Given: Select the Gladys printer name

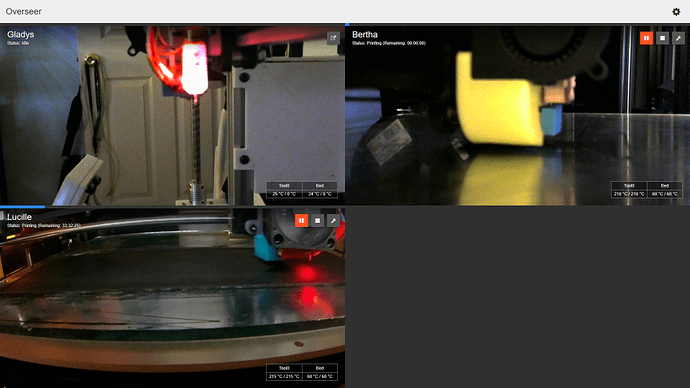Looking at the screenshot, I should click(20, 34).
